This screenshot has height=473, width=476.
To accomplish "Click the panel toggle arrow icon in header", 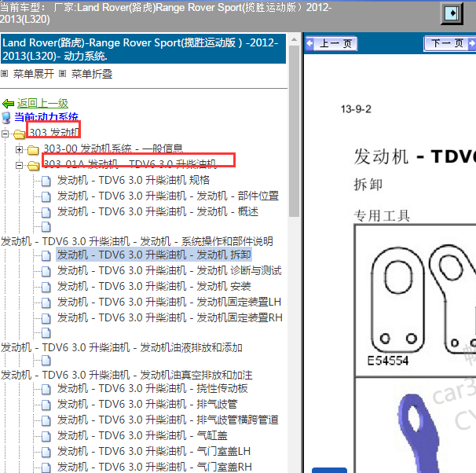I will [x=452, y=13].
